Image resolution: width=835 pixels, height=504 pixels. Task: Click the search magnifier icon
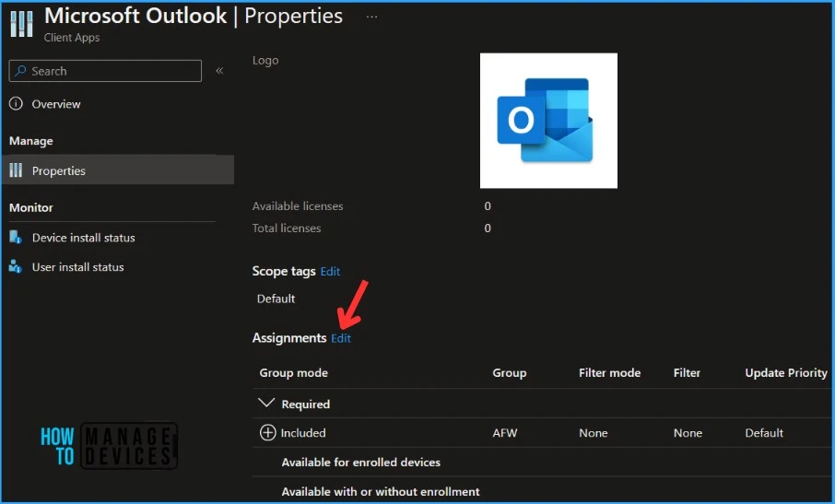(x=20, y=71)
